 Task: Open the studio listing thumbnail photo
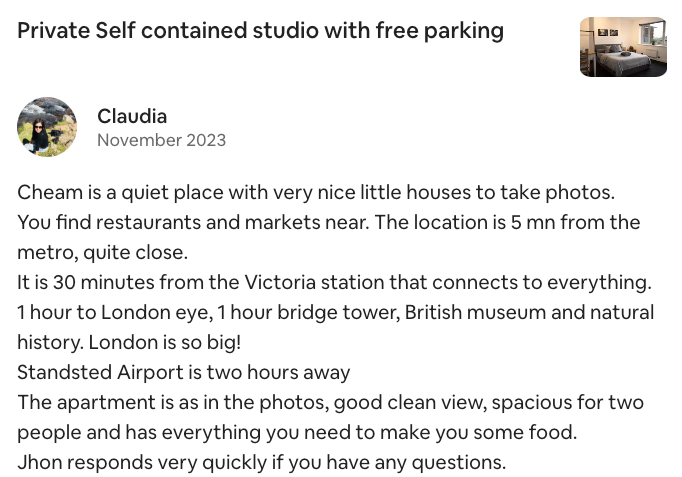pyautogui.click(x=623, y=47)
